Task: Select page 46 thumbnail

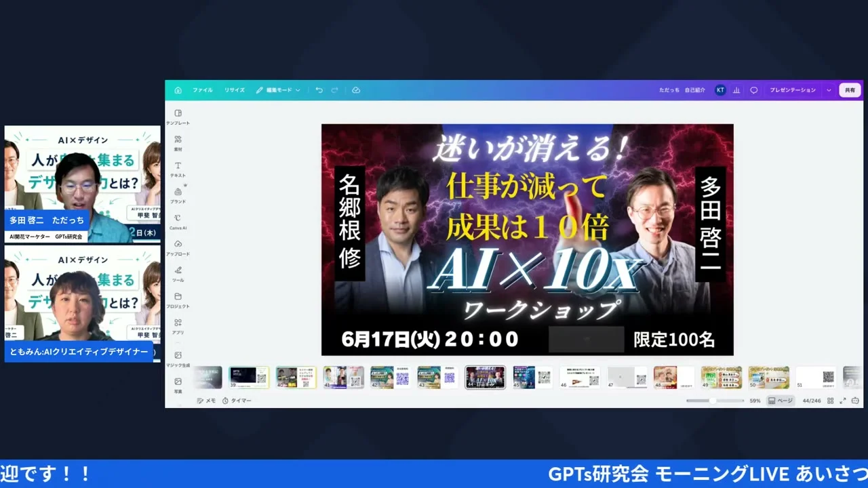Action: tap(580, 378)
